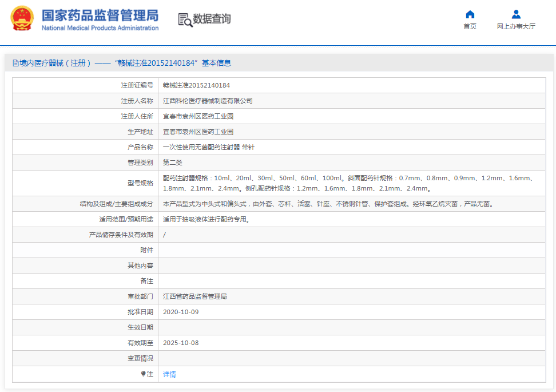The width and height of the screenshot is (556, 392).
Task: Select the magnifying glass inside the query icon
Action: (187, 22)
